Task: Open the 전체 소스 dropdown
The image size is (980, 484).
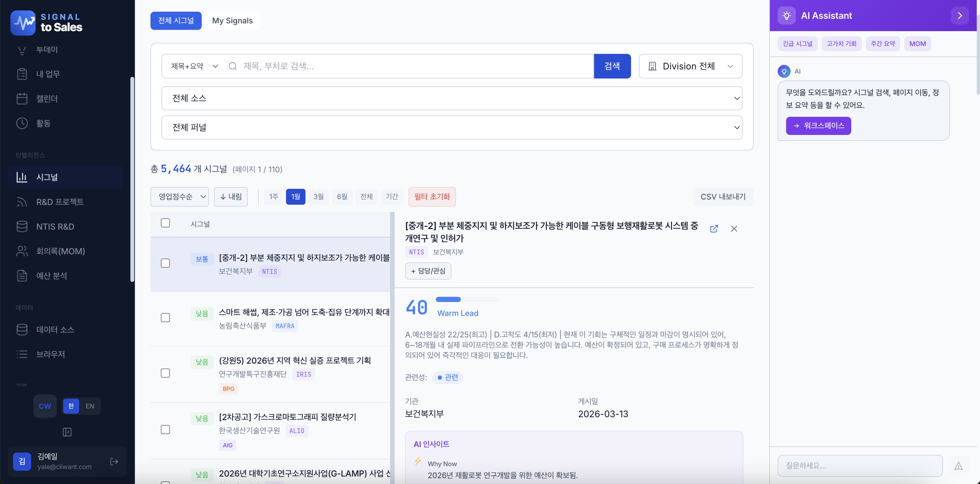Action: pos(452,98)
